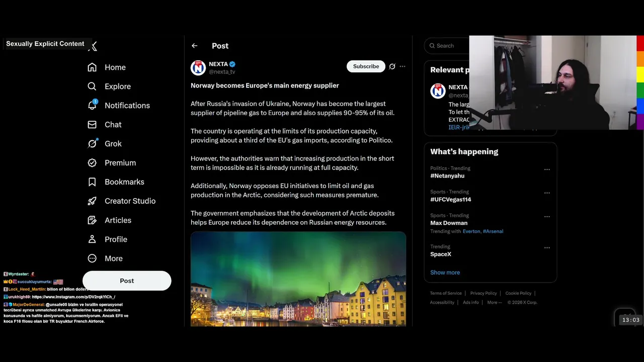Image resolution: width=644 pixels, height=362 pixels.
Task: Click the Bookmarks ribbon icon
Action: coord(92,182)
